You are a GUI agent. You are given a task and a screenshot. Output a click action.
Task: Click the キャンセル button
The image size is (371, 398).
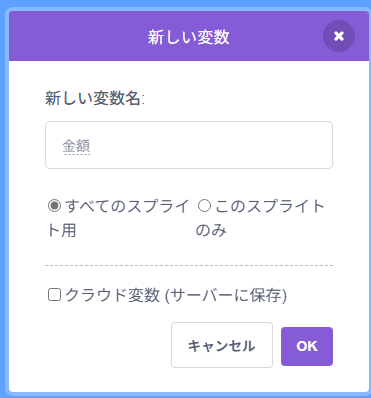(x=222, y=345)
